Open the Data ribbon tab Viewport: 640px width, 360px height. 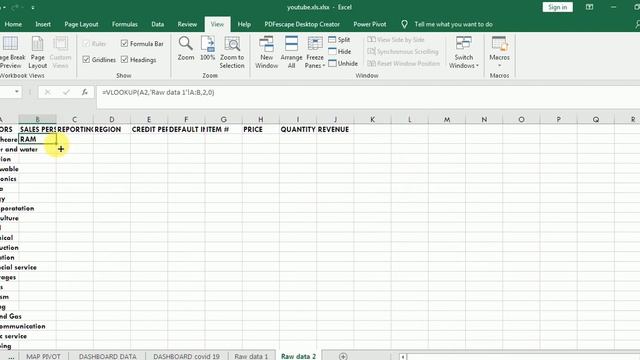[x=158, y=24]
